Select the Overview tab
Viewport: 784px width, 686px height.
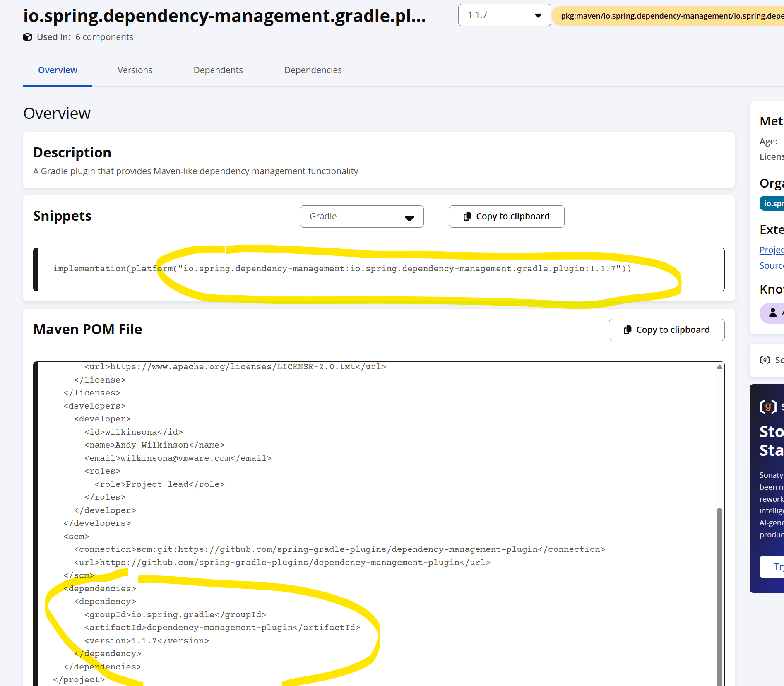coord(58,70)
